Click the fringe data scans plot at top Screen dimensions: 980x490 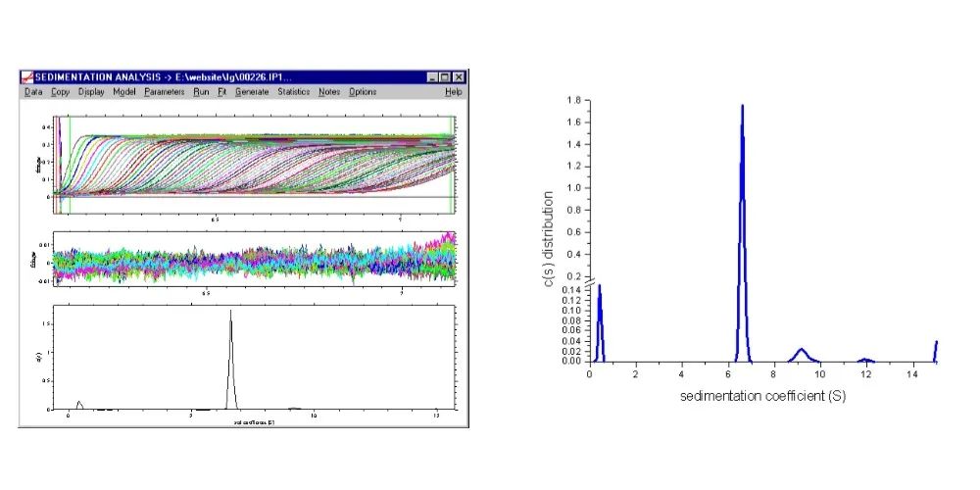255,167
